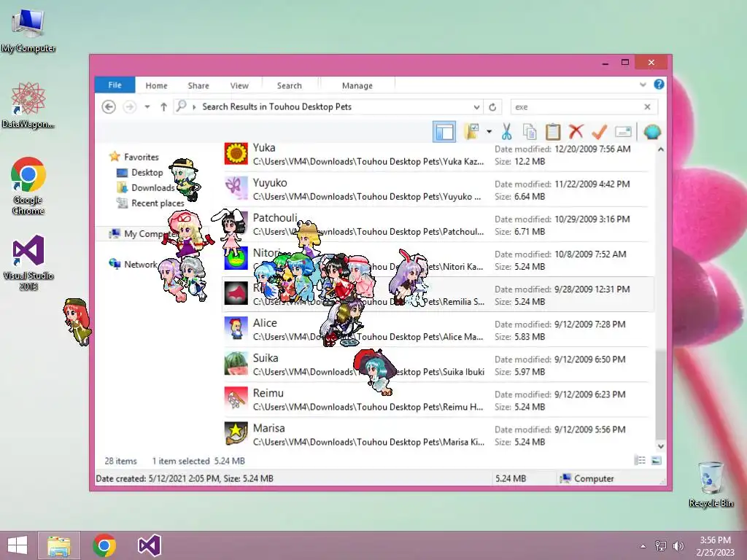Select the Manage ribbon tab
Image resolution: width=747 pixels, height=560 pixels.
[x=357, y=86]
